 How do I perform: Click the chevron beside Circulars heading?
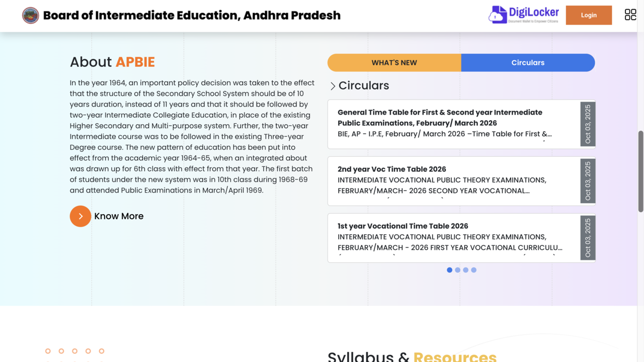(333, 86)
